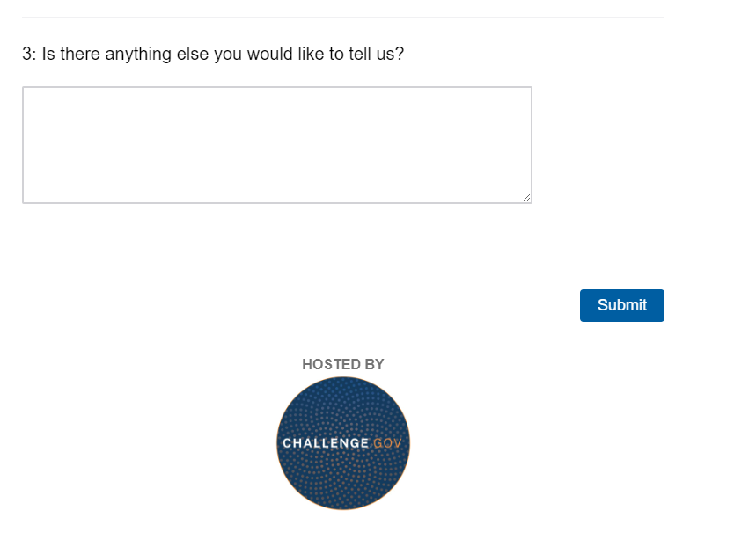Click the diagonal lines in the textarea corner
Viewport: 756px width, 547px height.
click(x=526, y=198)
